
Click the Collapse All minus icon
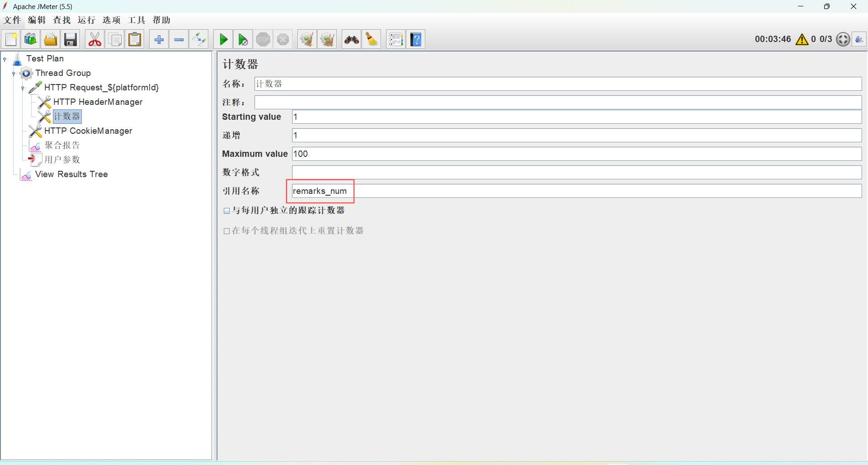[x=179, y=39]
